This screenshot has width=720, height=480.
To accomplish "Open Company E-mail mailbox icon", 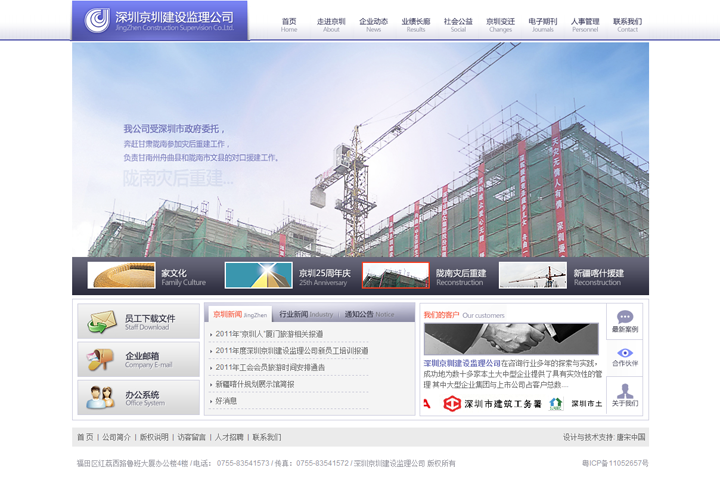I will coord(101,359).
